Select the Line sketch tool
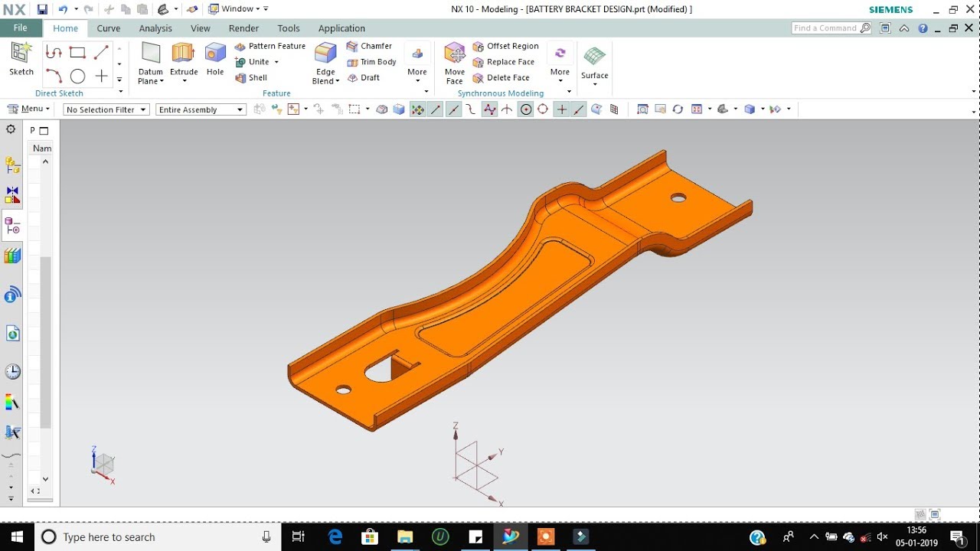 pos(101,52)
